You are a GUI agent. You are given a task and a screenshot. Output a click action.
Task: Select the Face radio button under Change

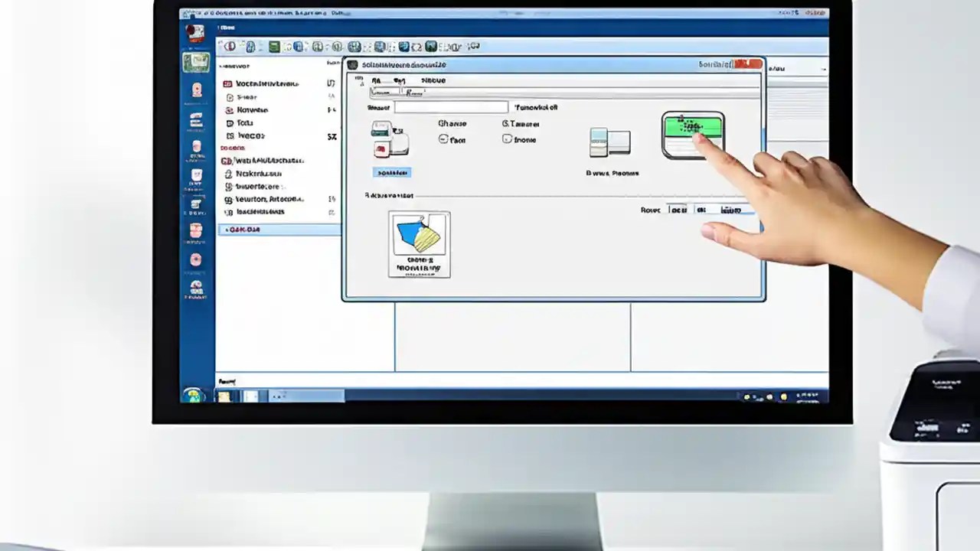pos(443,139)
